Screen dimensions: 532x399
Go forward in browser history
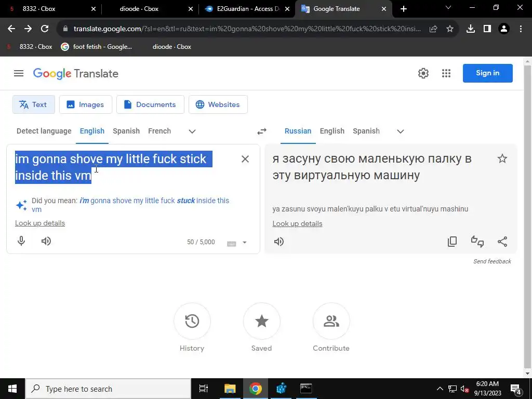[x=28, y=29]
